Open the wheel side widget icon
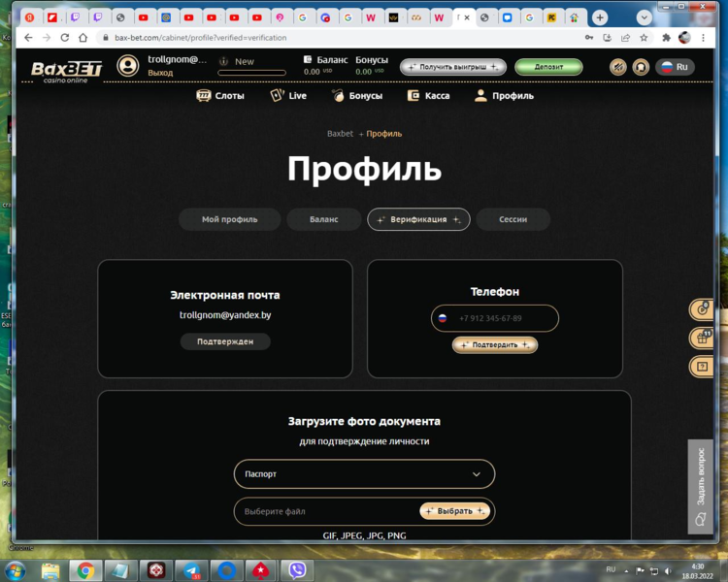The image size is (728, 582). (702, 309)
